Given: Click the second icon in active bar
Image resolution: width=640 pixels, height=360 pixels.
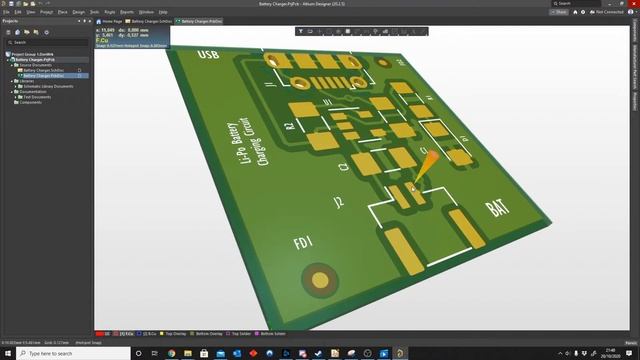Looking at the screenshot, I should (x=310, y=31).
